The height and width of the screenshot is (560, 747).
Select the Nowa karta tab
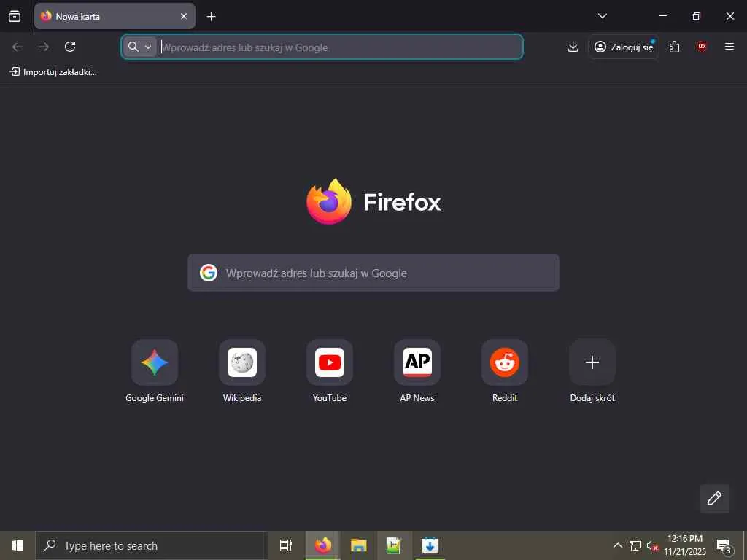(115, 16)
